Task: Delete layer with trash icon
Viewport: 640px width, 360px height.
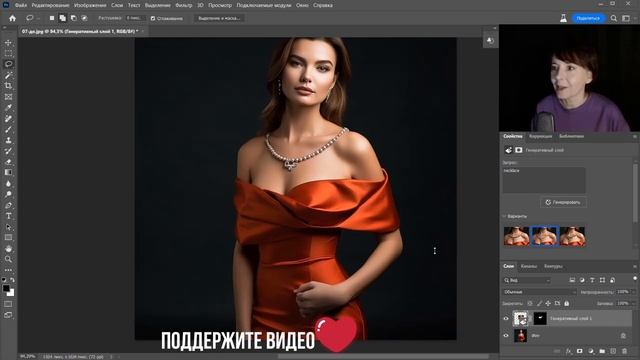Action: point(624,351)
